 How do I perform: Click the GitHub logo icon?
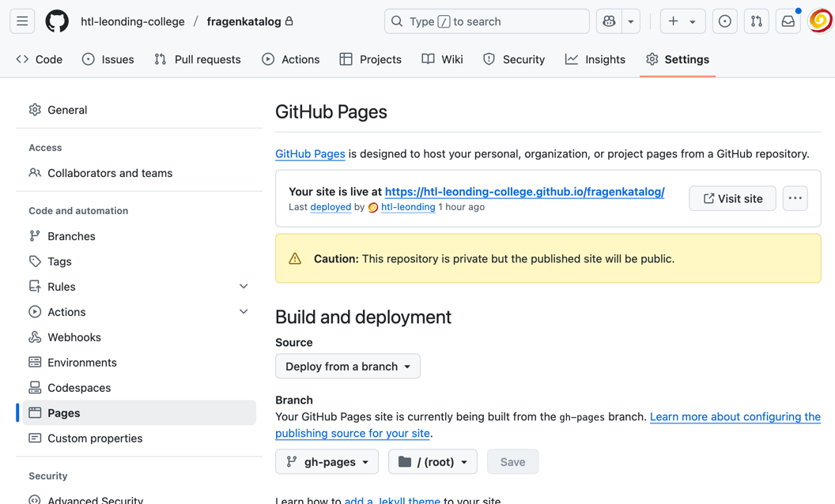57,21
